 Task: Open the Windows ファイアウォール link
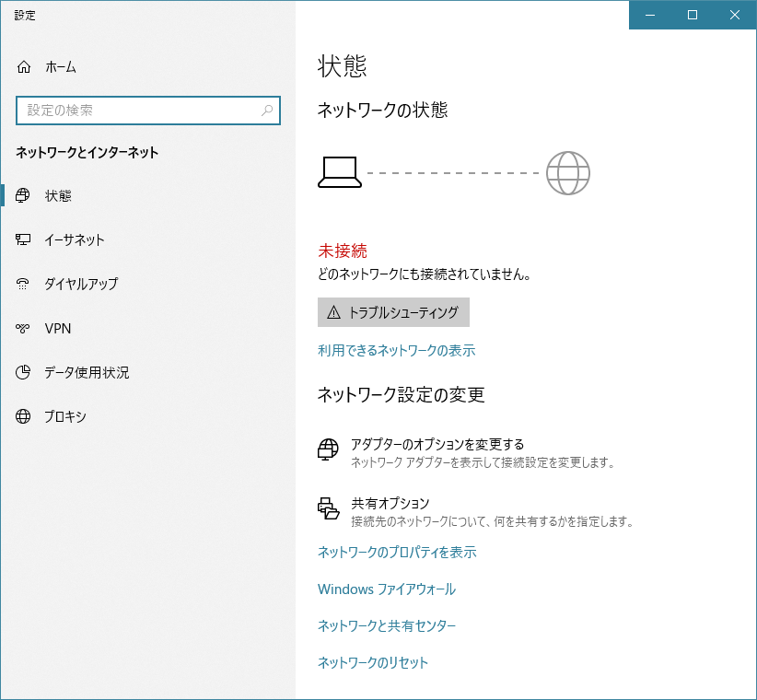tap(387, 589)
